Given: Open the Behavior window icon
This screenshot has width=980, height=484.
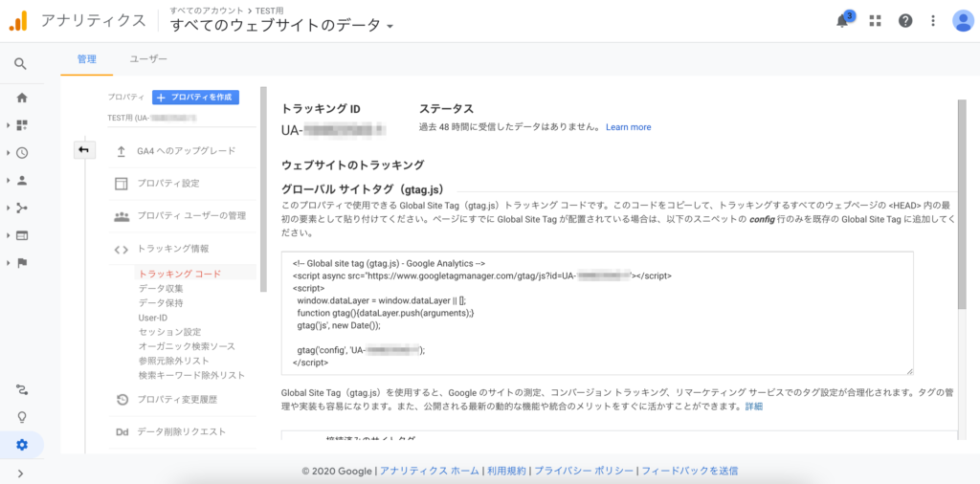Looking at the screenshot, I should (22, 235).
